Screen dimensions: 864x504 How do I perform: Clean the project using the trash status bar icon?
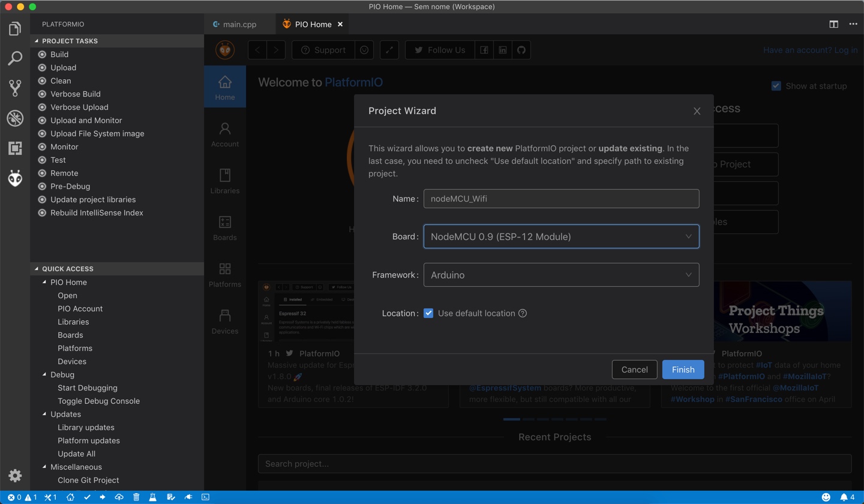pos(136,497)
